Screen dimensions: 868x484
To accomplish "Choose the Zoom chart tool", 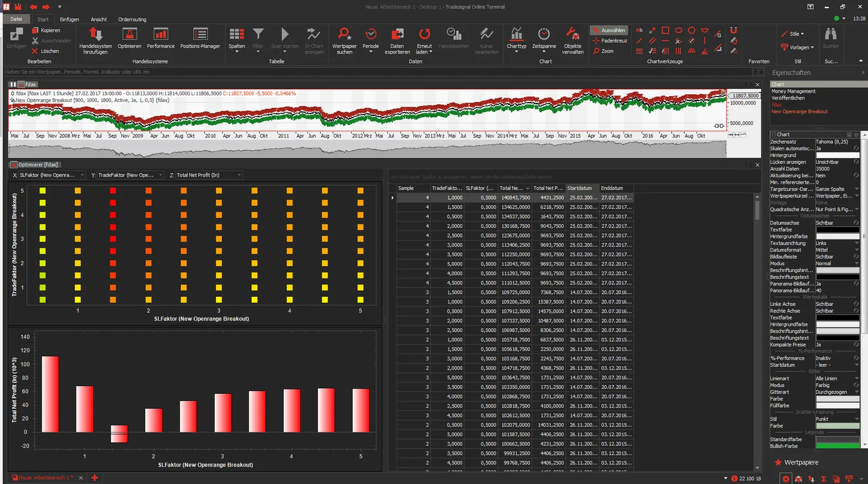I will (603, 51).
